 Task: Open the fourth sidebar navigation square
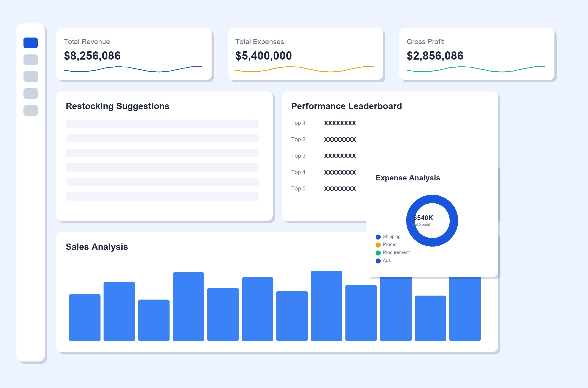(31, 94)
